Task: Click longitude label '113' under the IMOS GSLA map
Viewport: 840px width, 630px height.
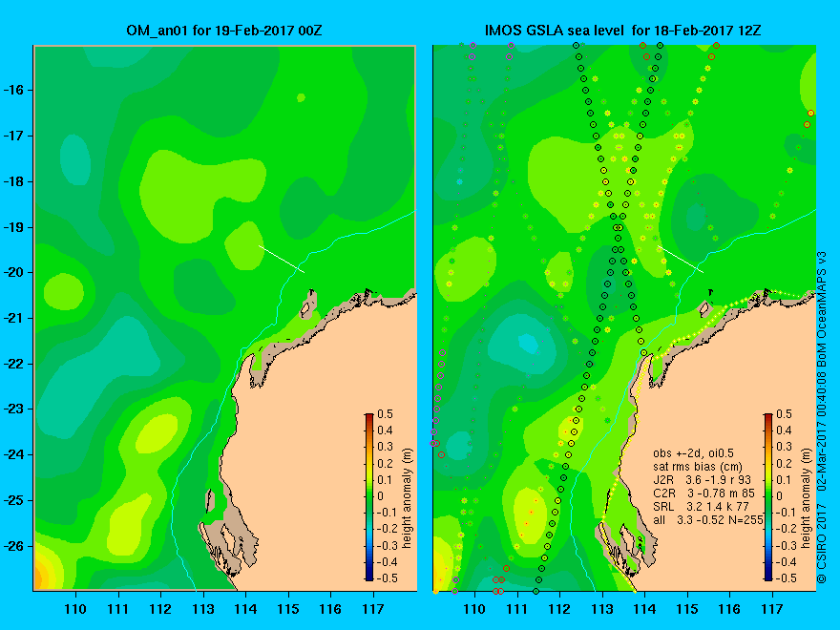Action: [602, 609]
